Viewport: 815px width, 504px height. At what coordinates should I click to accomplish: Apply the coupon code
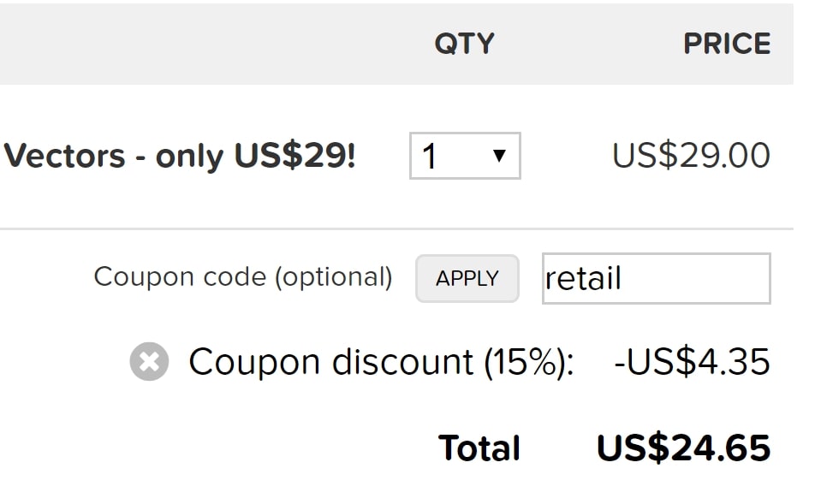tap(467, 278)
